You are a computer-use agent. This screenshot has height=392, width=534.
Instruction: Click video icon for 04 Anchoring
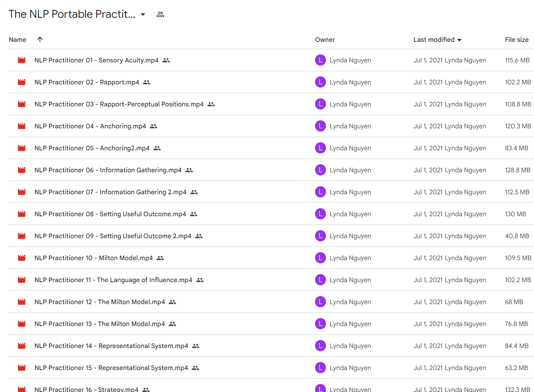tap(22, 126)
